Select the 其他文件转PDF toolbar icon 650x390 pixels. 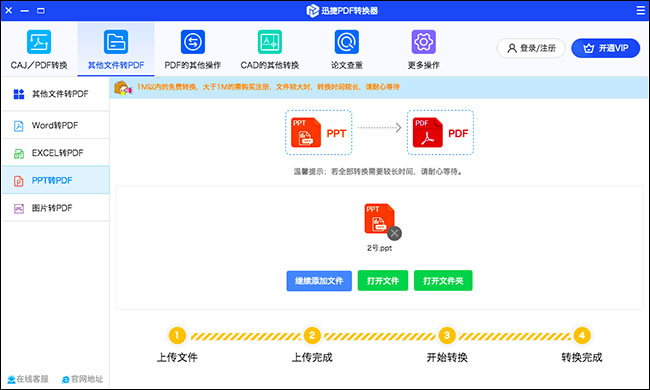(x=116, y=42)
